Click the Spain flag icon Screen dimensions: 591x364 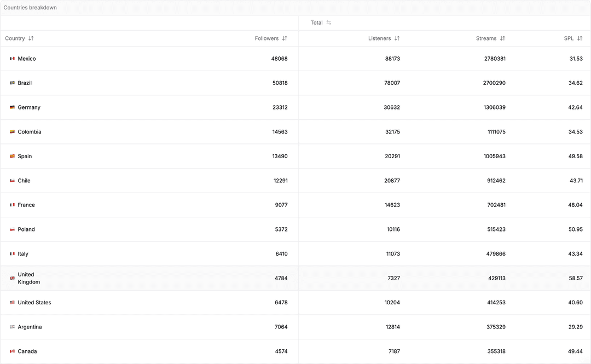click(x=11, y=156)
